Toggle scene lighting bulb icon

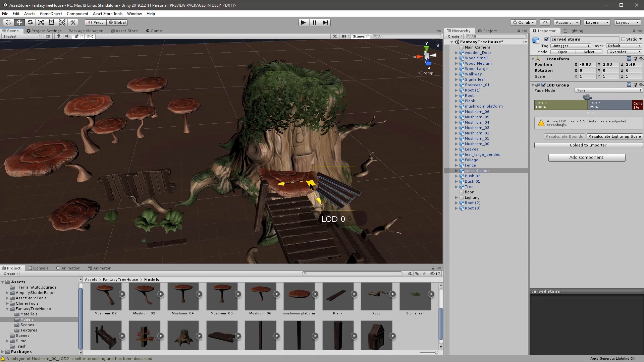point(59,36)
